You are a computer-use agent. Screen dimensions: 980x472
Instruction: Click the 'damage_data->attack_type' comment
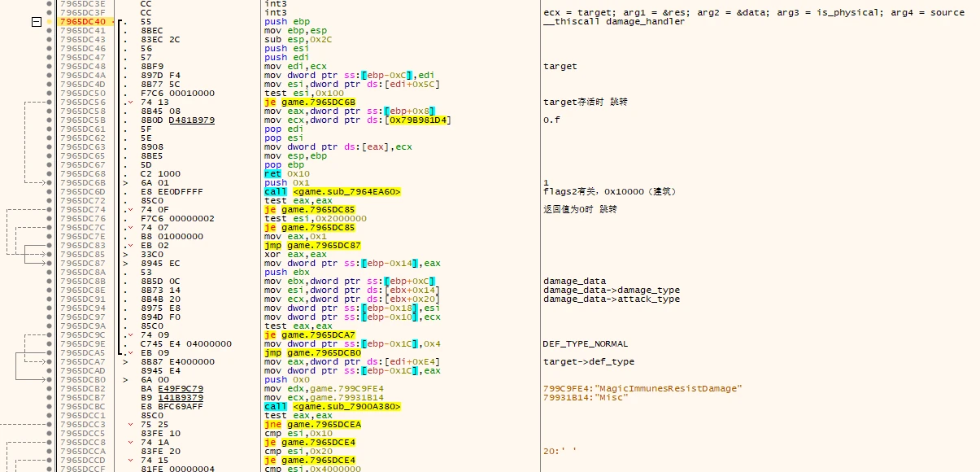pos(612,299)
